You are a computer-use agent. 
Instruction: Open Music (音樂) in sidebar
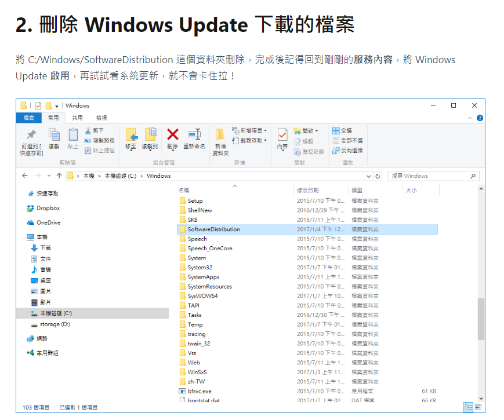[41, 270]
